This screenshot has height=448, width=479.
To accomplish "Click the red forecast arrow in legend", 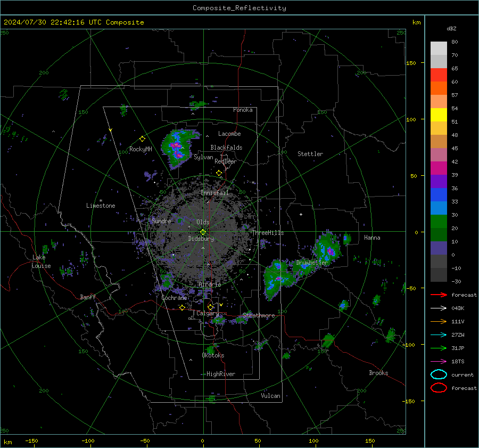I will (x=439, y=295).
